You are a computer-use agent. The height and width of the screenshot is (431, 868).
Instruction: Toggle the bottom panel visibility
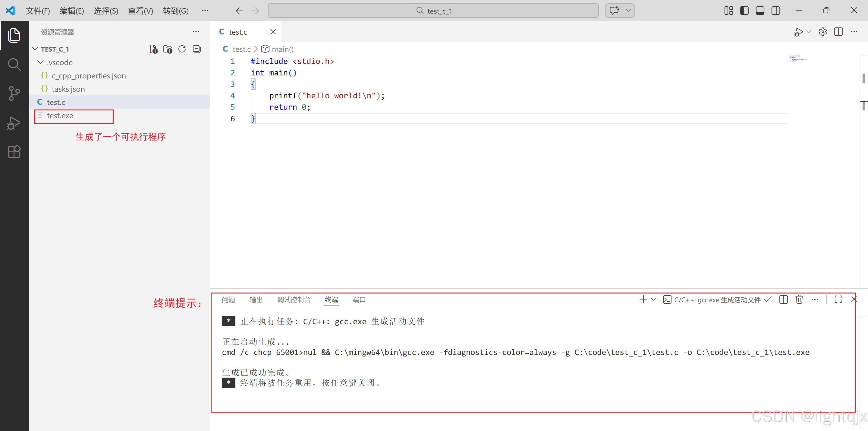760,11
